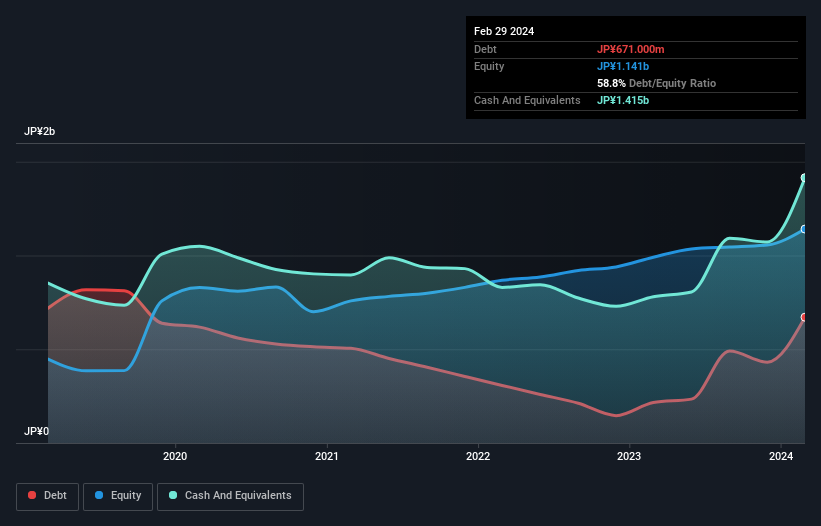Click the Feb 29 2024 tooltip date
821x526 pixels.
tap(504, 31)
